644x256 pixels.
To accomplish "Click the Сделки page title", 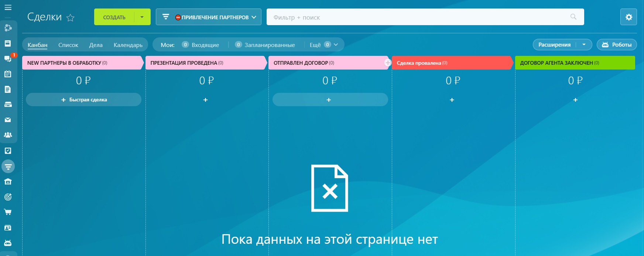I will (45, 17).
